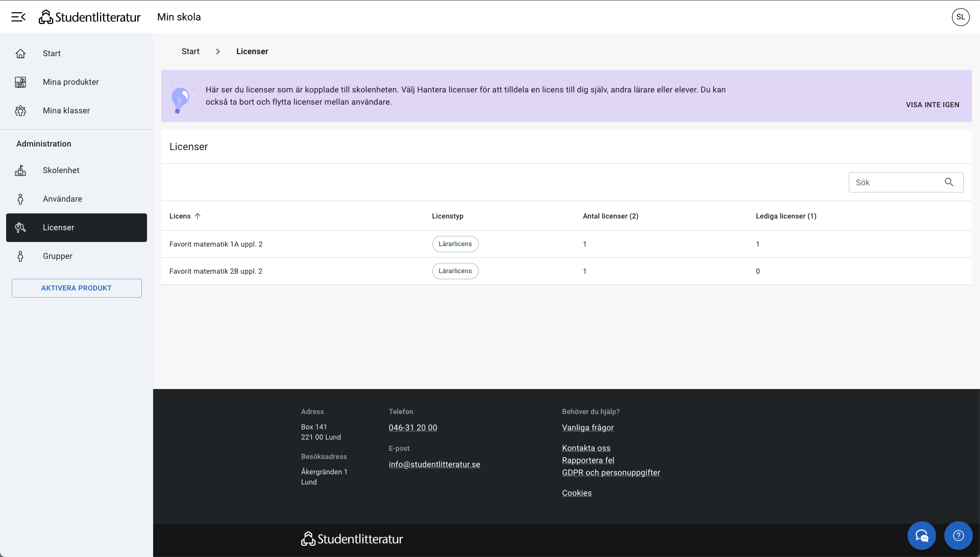Dismiss info banner with VISA INTE IGEN
Image resolution: width=980 pixels, height=557 pixels.
tap(932, 105)
